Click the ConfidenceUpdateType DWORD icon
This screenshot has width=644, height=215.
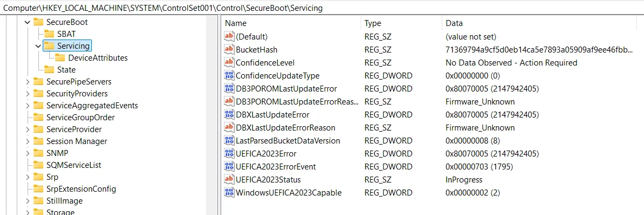point(229,76)
